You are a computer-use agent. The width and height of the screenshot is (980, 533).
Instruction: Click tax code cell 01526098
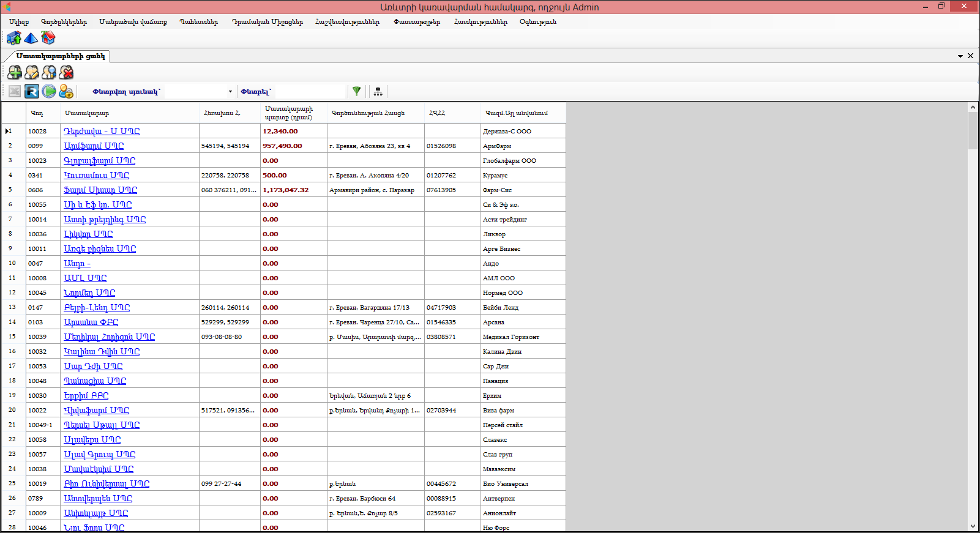(453, 146)
